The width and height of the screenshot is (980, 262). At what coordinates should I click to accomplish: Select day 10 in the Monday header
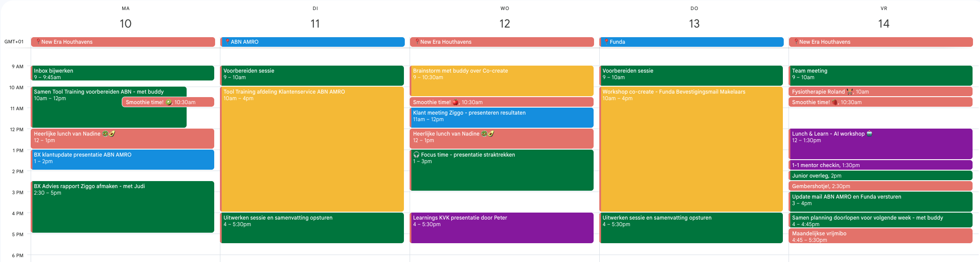pyautogui.click(x=125, y=24)
